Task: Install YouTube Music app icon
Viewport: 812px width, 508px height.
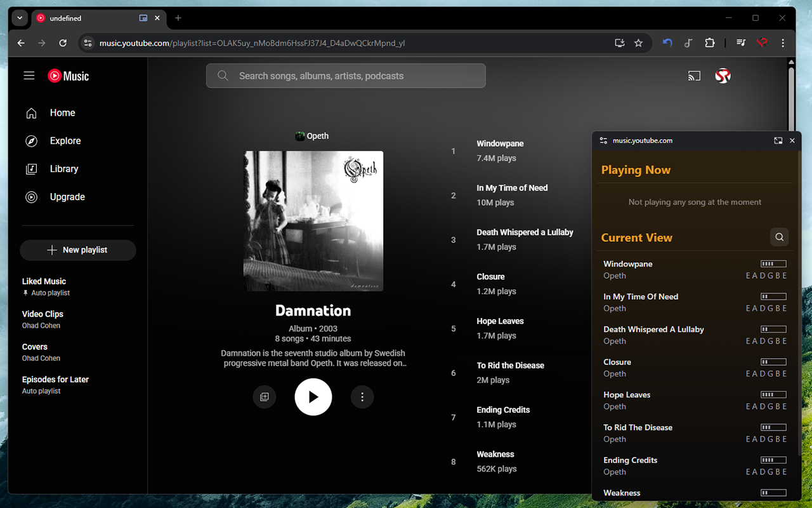Action: [620, 43]
